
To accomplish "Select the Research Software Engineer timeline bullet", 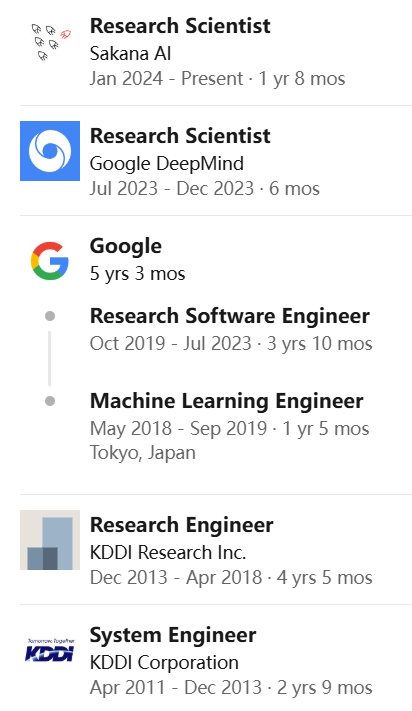I will click(x=50, y=316).
